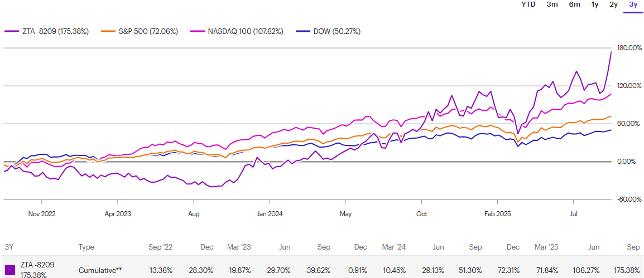Click the 175.38% value under Sep column
644x278 pixels.
(626, 270)
